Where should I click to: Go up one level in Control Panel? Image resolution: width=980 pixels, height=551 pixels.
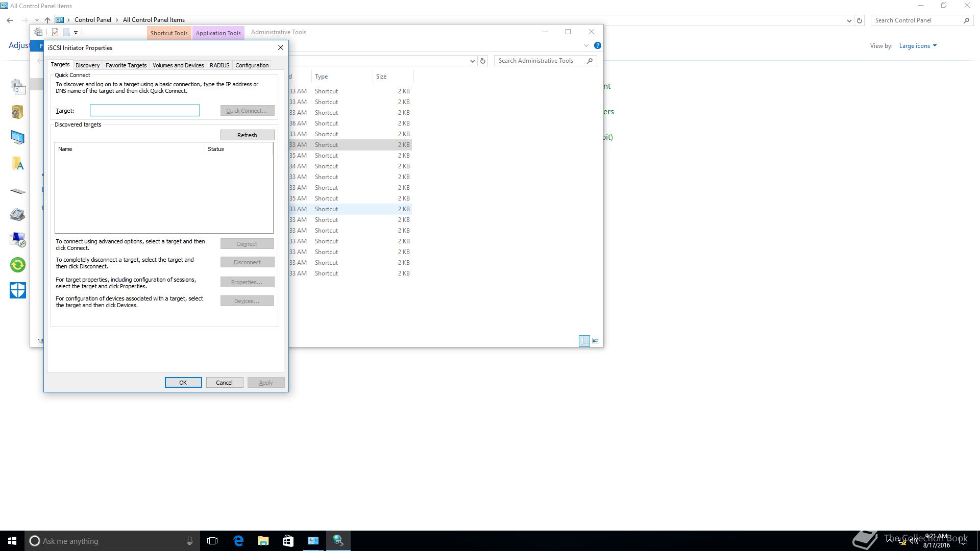(47, 20)
